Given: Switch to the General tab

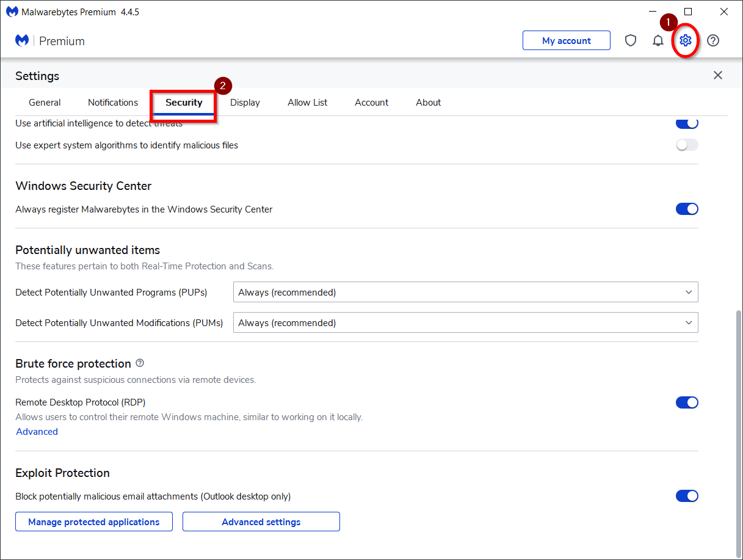Looking at the screenshot, I should coord(45,103).
